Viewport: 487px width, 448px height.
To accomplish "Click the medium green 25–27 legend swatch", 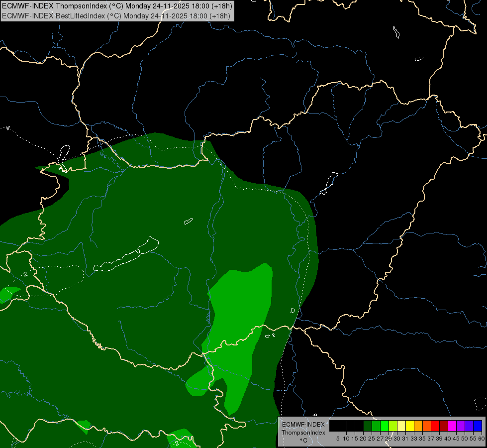I will click(x=376, y=426).
